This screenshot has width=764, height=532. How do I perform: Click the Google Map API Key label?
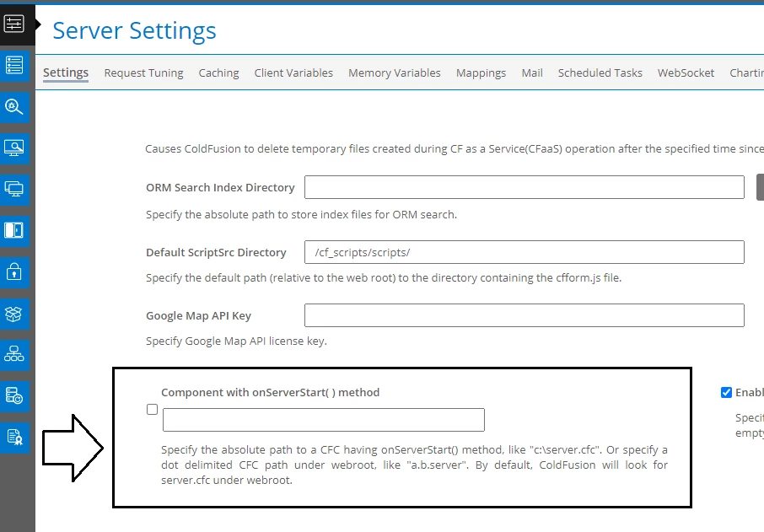198,315
